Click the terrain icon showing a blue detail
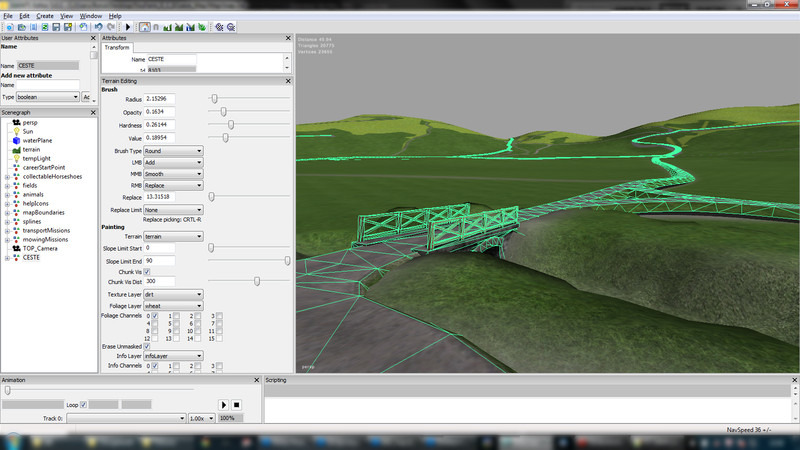 [190, 27]
